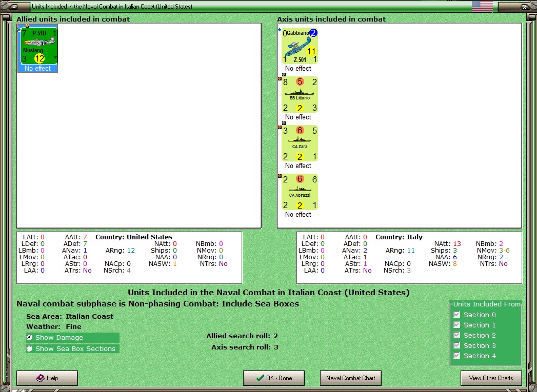Uncheck the Section 2 checkbox
This screenshot has height=392, width=537.
pos(457,335)
